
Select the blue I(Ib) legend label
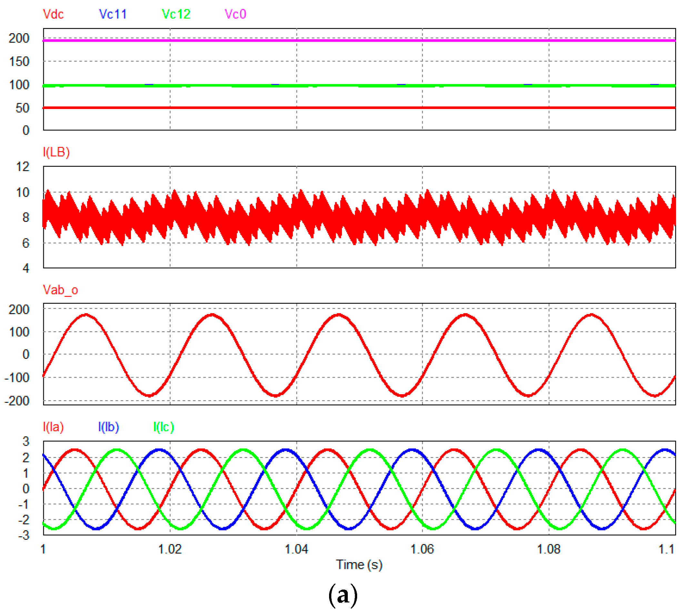[x=109, y=427]
